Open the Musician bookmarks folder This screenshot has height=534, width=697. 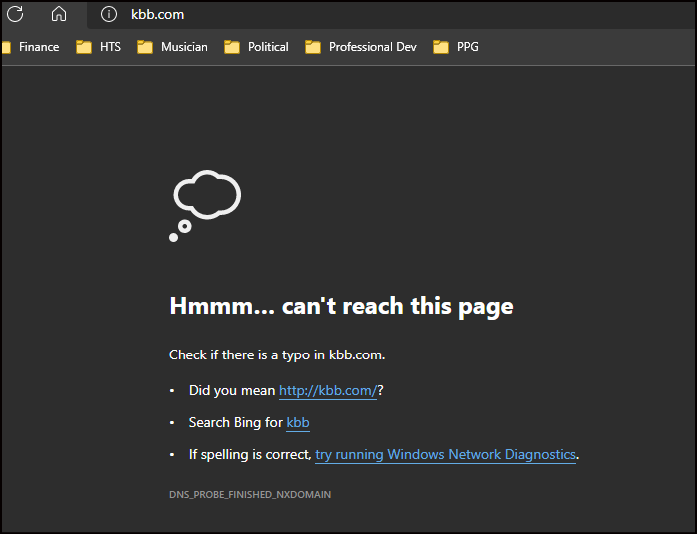click(x=172, y=47)
